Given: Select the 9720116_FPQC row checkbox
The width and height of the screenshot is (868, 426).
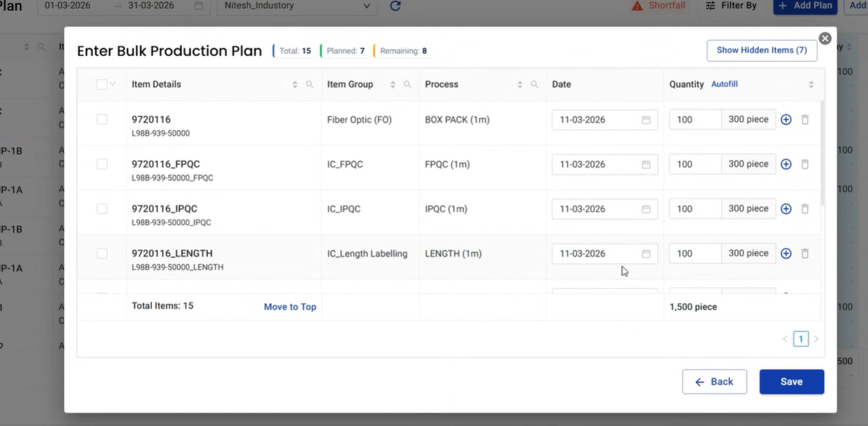Looking at the screenshot, I should point(102,165).
